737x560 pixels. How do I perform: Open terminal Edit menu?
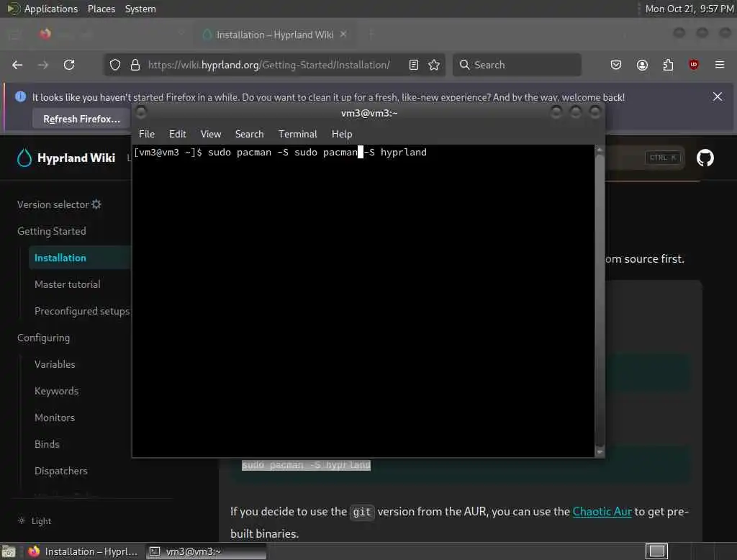[177, 134]
